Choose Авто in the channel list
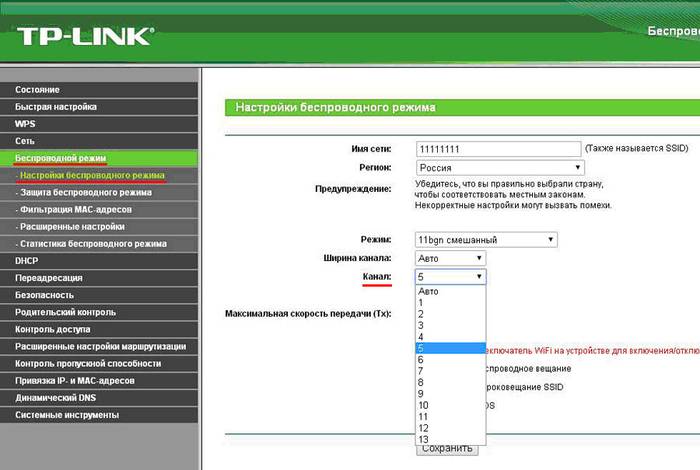The width and height of the screenshot is (700, 470). (430, 291)
